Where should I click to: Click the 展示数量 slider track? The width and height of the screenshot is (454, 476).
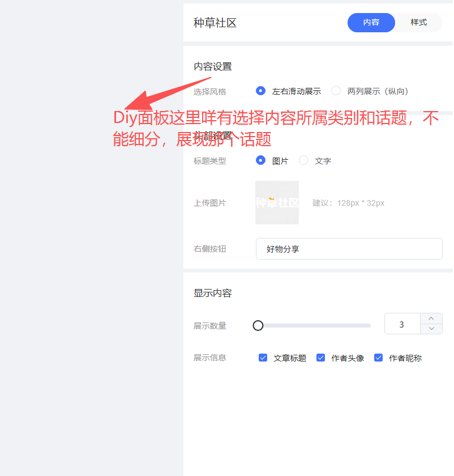[315, 325]
